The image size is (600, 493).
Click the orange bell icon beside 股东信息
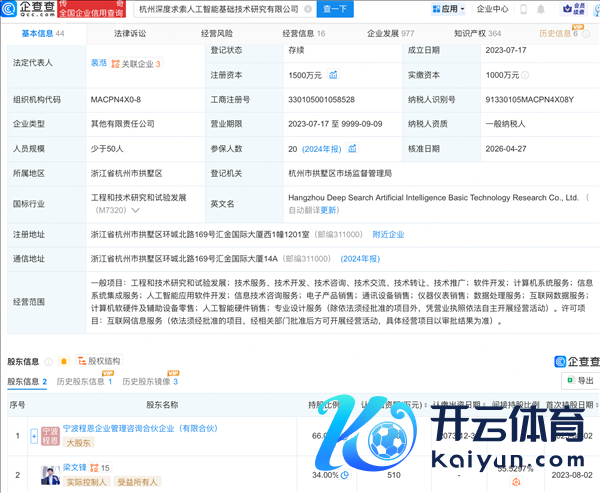[64, 361]
